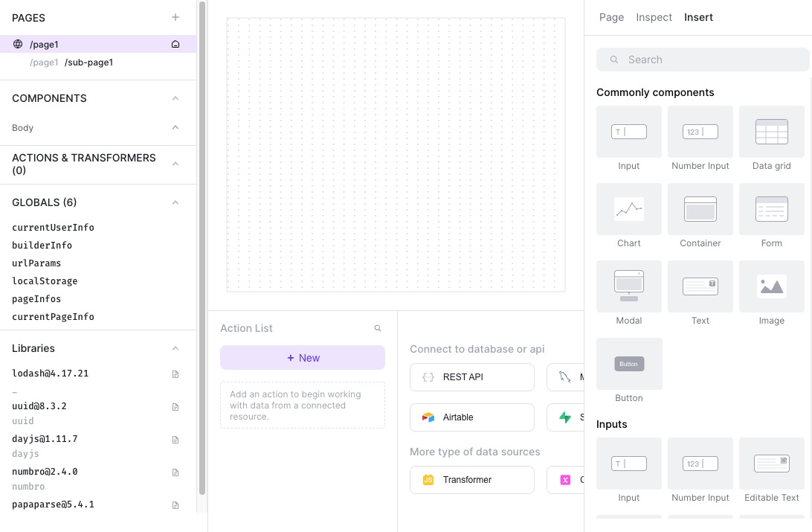This screenshot has height=532, width=812.
Task: Collapse the COMPONENTS section
Action: tap(175, 97)
